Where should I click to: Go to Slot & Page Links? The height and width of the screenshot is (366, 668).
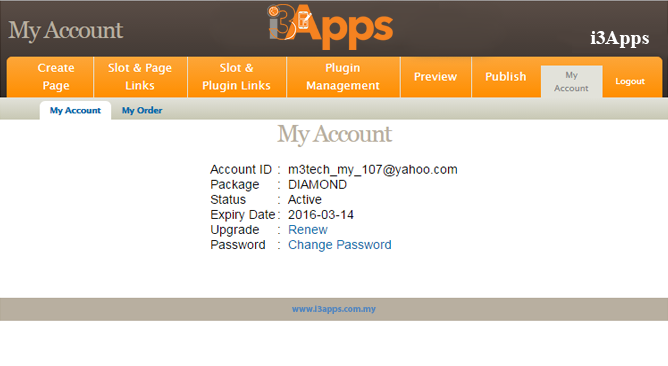(x=140, y=77)
